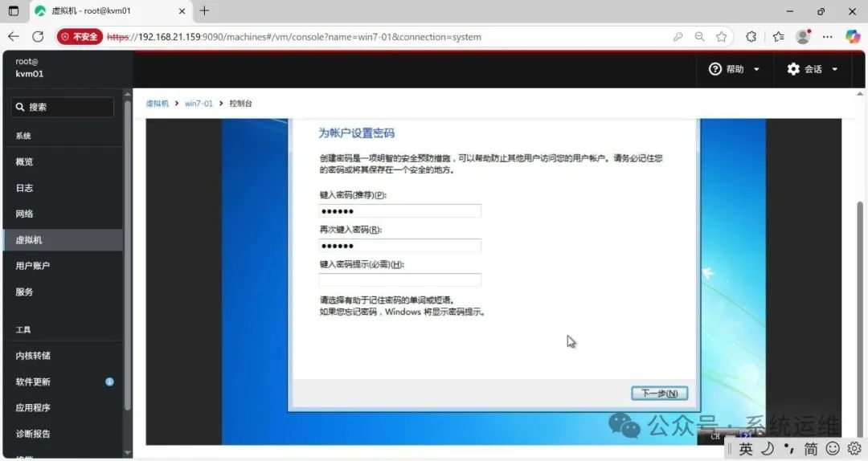Click the IME moon icon
This screenshot has height=461, width=868.
[x=768, y=449]
